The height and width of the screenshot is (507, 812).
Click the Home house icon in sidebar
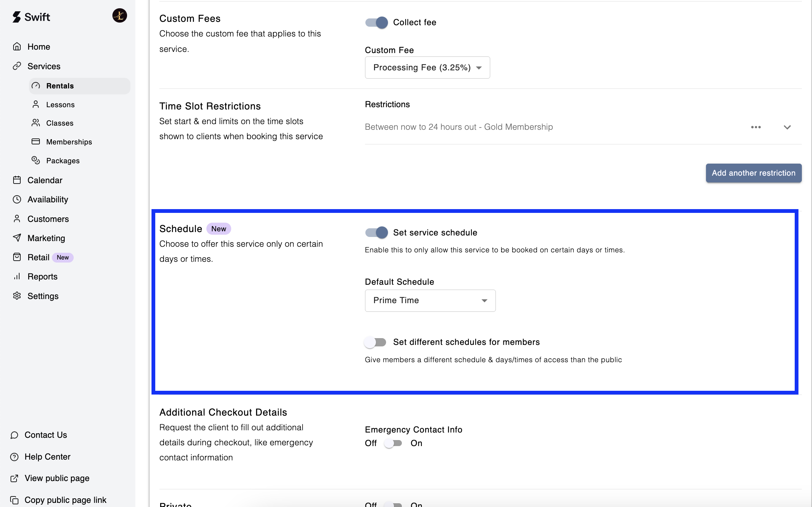coord(17,47)
